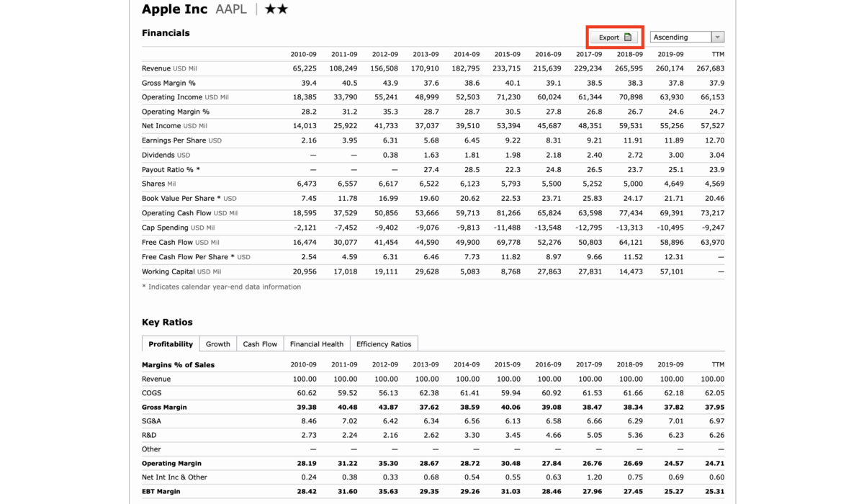Click the Morningstar star rating icon

[x=276, y=9]
